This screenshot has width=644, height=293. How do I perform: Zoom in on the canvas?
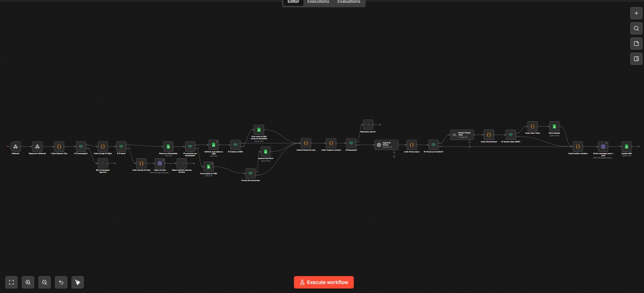(x=28, y=282)
